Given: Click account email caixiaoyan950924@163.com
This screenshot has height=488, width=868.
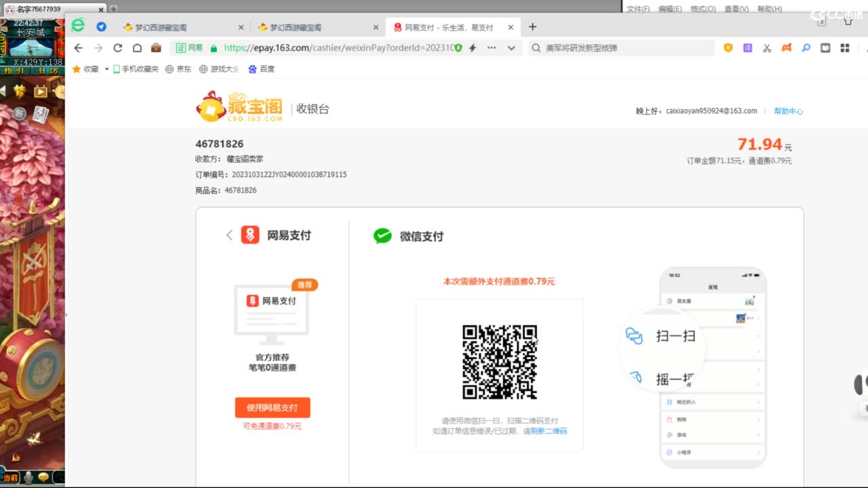Looking at the screenshot, I should 711,111.
